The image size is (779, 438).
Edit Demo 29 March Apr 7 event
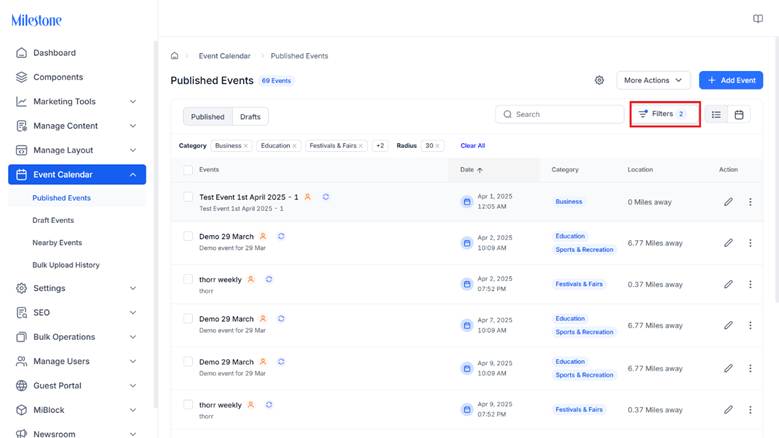tap(728, 325)
